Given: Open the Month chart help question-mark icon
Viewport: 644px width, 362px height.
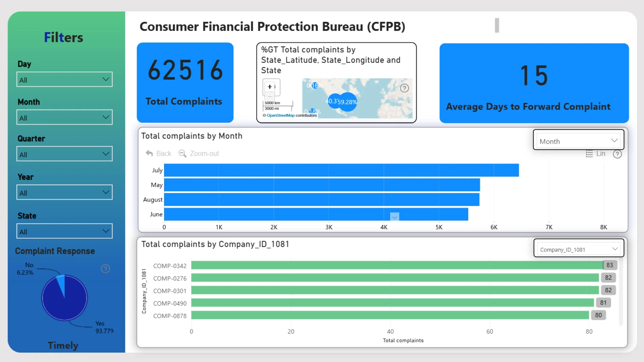Looking at the screenshot, I should point(617,154).
